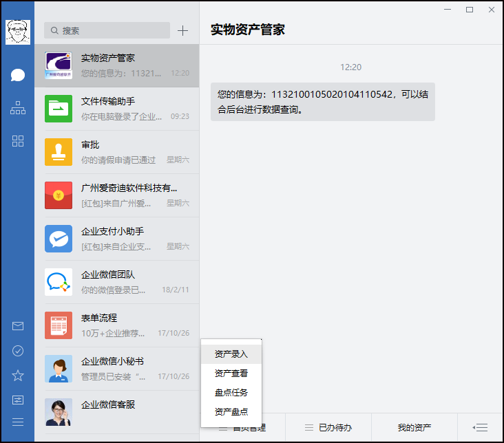
Task: Maximize the window
Action: (x=470, y=10)
